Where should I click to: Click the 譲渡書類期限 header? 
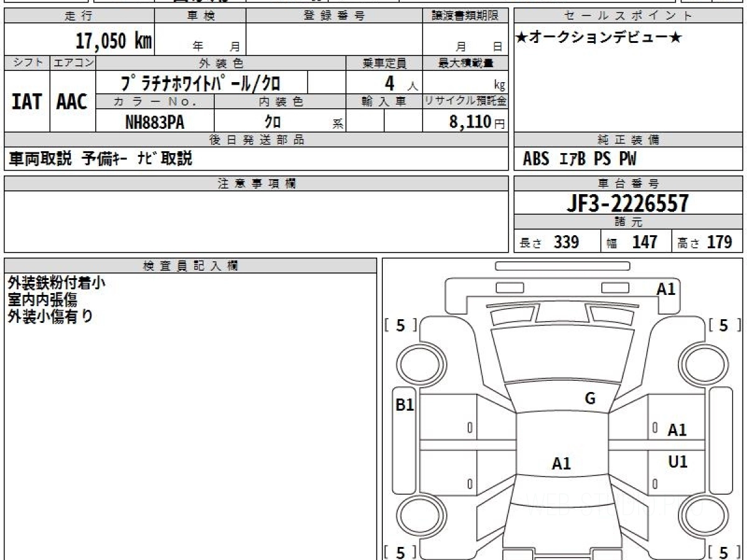tap(466, 17)
